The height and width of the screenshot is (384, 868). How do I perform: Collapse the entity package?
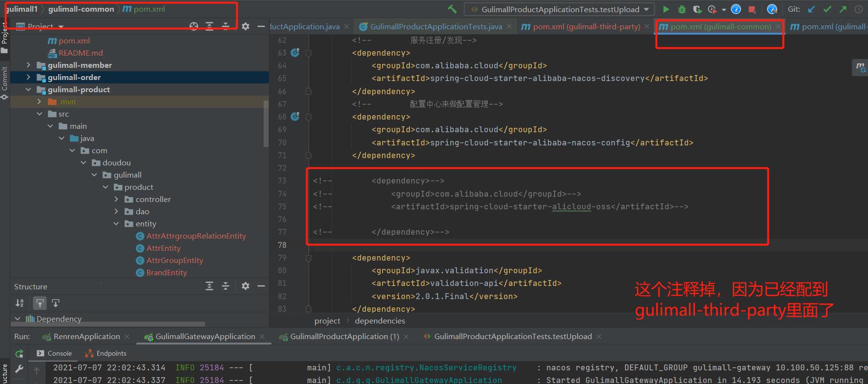pos(116,223)
